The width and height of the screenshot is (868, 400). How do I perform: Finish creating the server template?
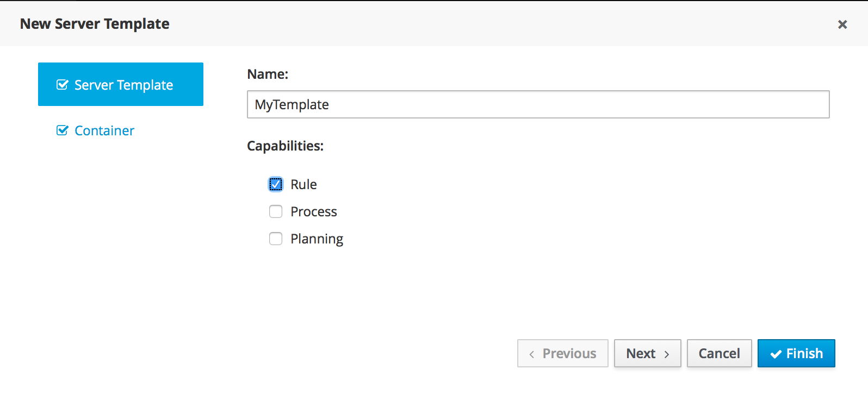796,353
